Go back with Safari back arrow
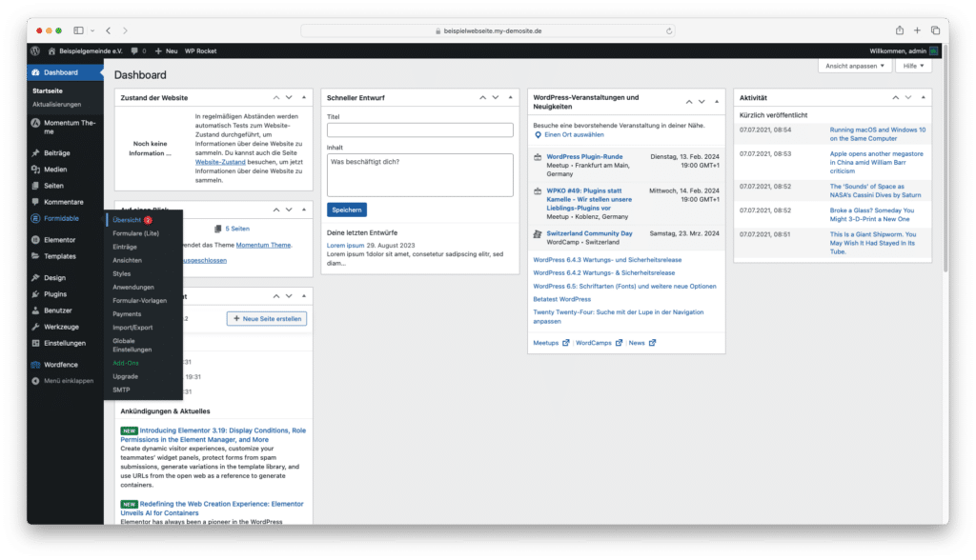The width and height of the screenshot is (976, 560). click(109, 30)
